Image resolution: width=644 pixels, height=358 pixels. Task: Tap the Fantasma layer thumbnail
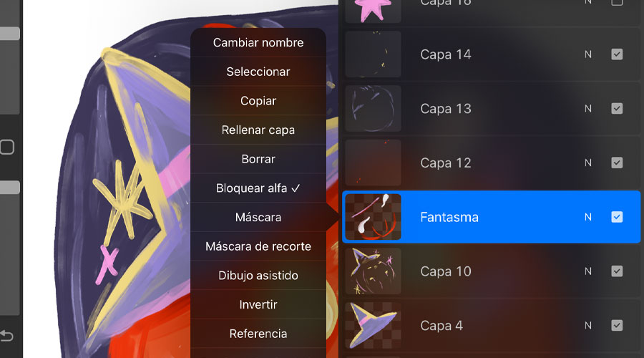click(x=373, y=217)
